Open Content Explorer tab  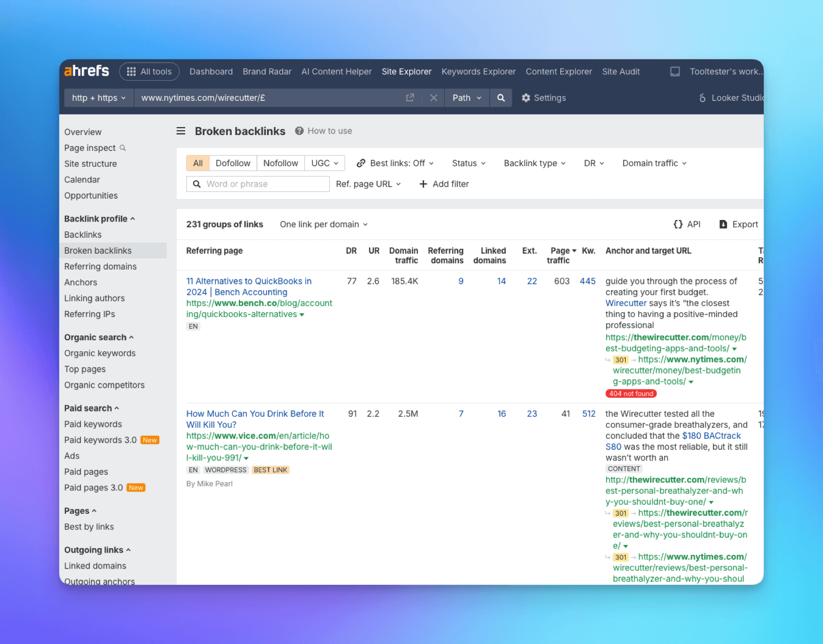[559, 72]
